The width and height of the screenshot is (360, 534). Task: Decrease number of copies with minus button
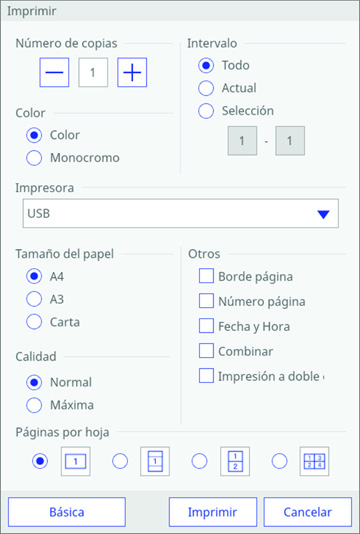pos(54,72)
